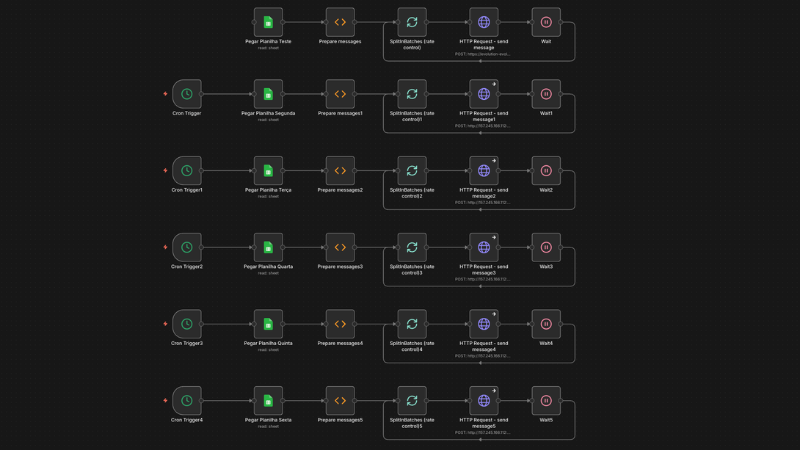The width and height of the screenshot is (800, 450).
Task: Open the Prepare messages code node
Action: pyautogui.click(x=340, y=22)
